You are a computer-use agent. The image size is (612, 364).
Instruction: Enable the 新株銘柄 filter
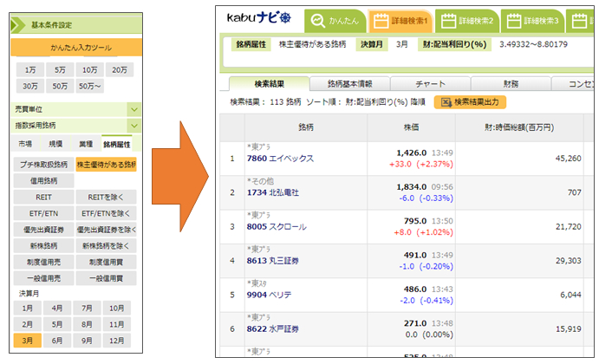[43, 246]
